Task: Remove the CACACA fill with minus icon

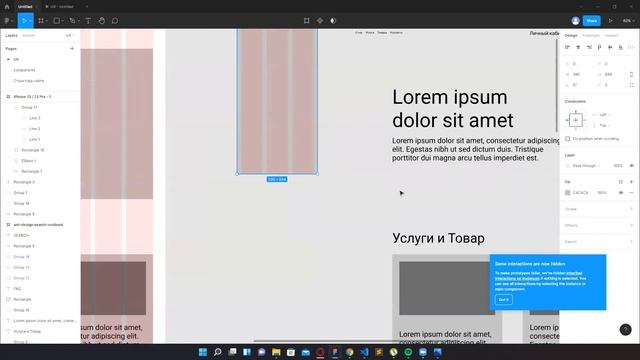Action: (x=631, y=192)
